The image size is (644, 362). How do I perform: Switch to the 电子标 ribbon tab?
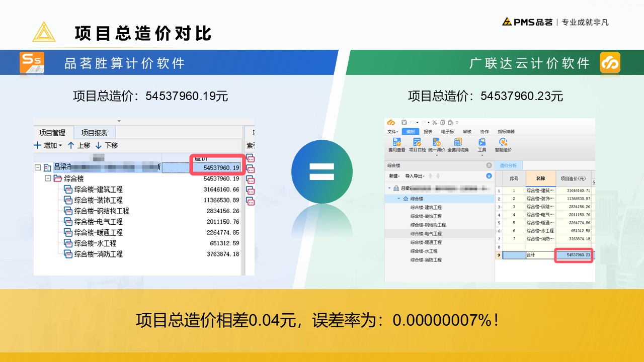pyautogui.click(x=447, y=132)
